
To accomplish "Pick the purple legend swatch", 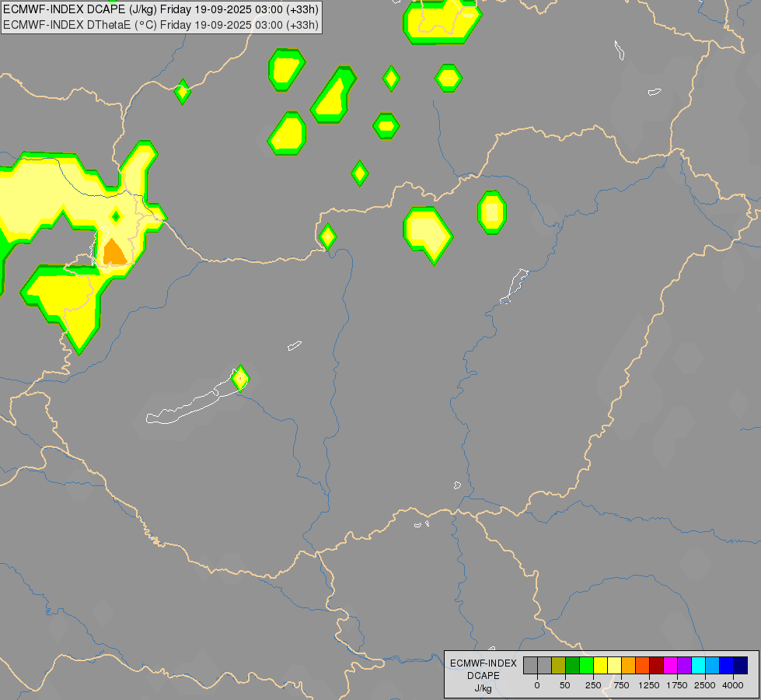I will click(x=685, y=665).
